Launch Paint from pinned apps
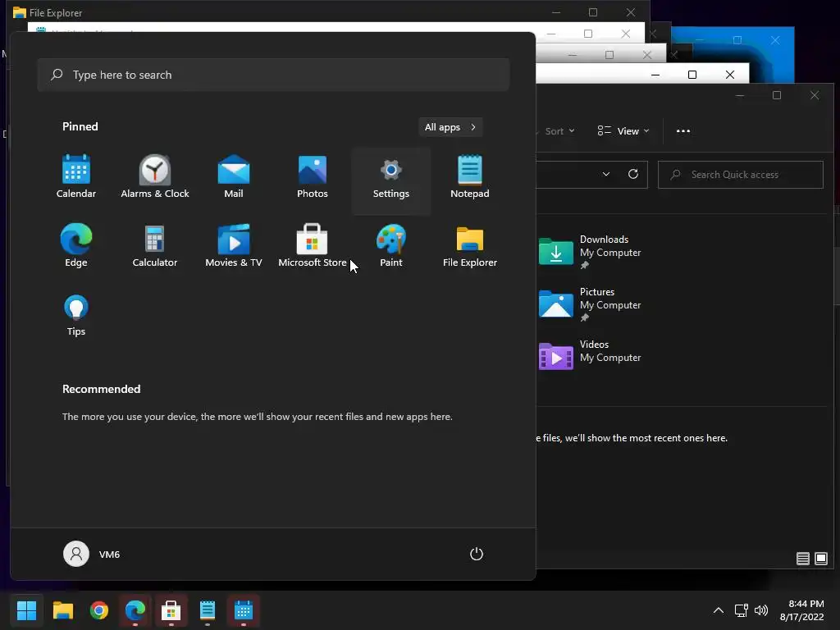Viewport: 840px width, 630px height. pyautogui.click(x=391, y=245)
